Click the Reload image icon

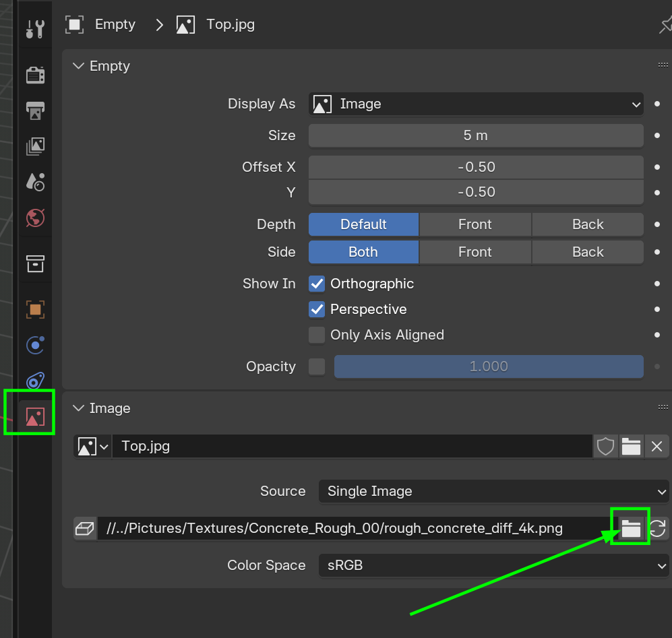[658, 529]
